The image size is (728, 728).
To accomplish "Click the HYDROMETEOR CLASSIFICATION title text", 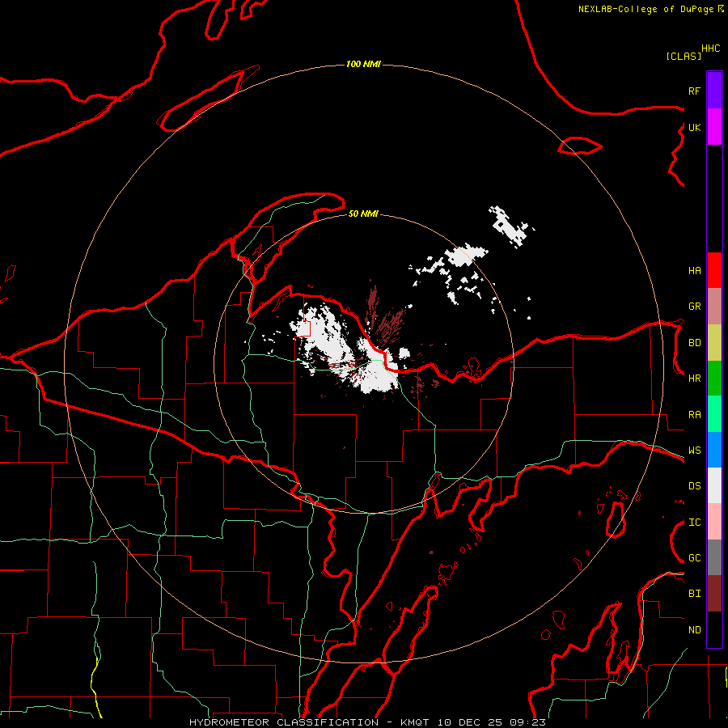I will 284,722.
